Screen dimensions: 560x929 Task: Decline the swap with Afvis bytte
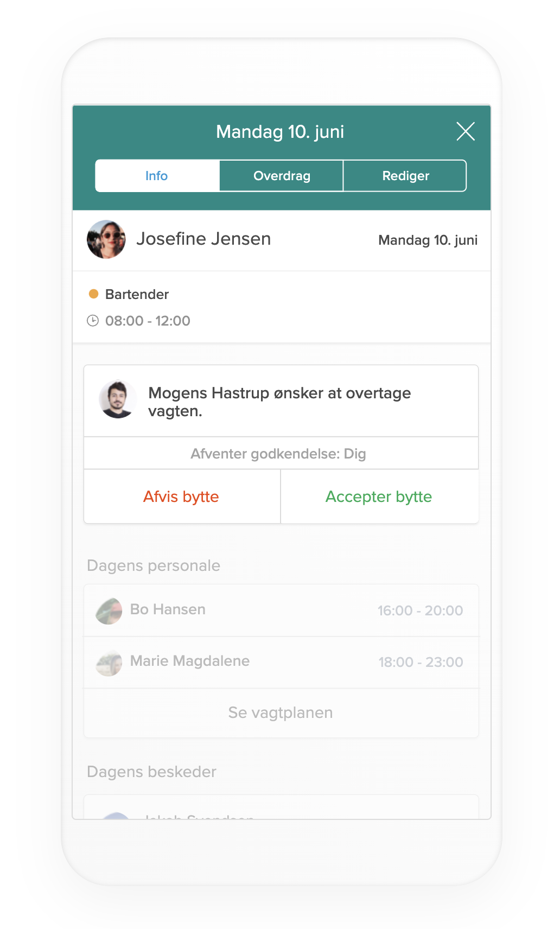182,497
